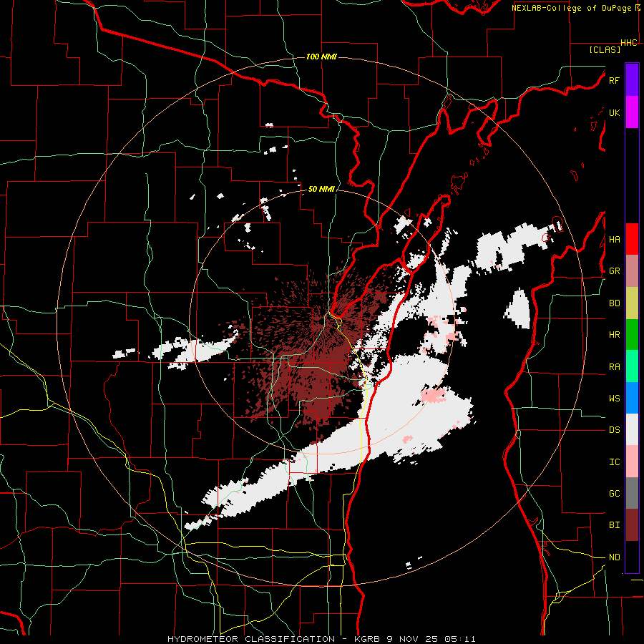Click the 50 NMI range ring label
The image size is (644, 644).
(x=321, y=190)
